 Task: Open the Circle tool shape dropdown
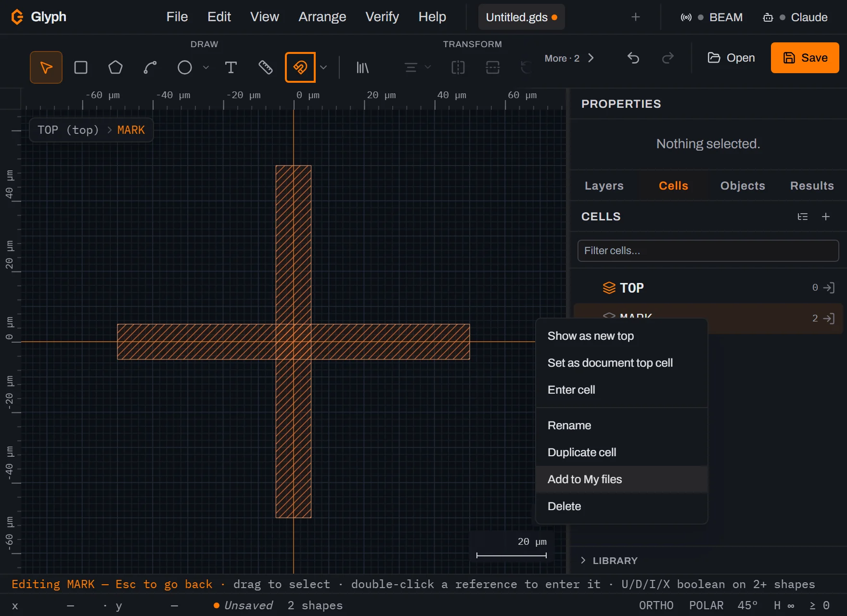[206, 67]
